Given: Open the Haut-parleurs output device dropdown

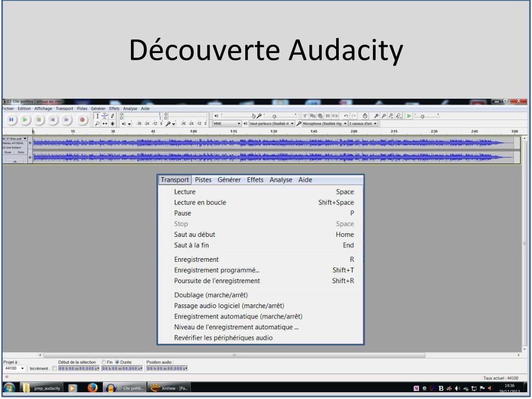Looking at the screenshot, I should coord(271,124).
